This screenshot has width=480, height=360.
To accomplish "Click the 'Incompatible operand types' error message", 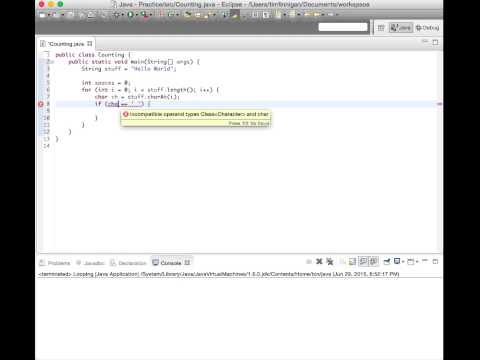I will (x=199, y=114).
